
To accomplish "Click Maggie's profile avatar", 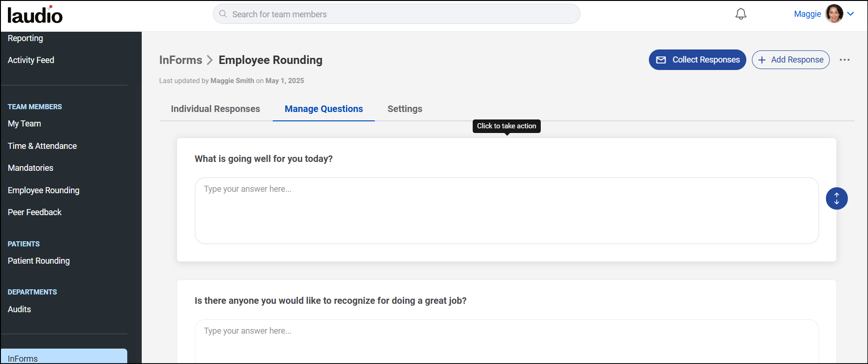I will pyautogui.click(x=834, y=14).
